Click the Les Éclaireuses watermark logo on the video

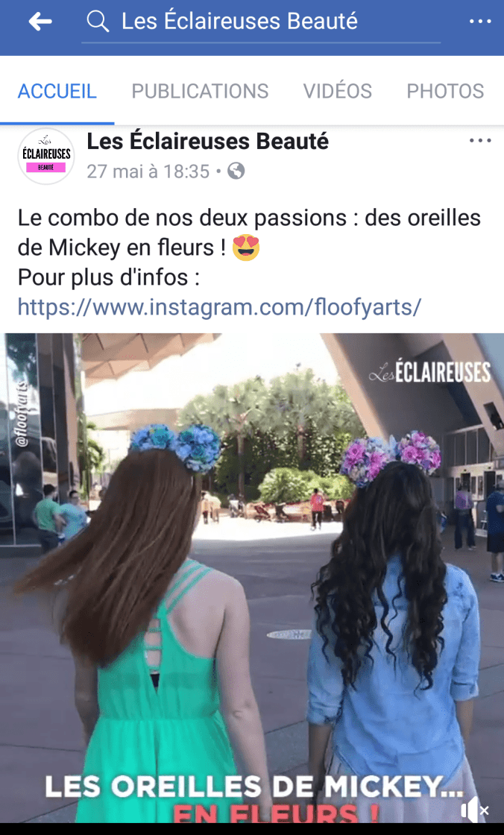429,372
